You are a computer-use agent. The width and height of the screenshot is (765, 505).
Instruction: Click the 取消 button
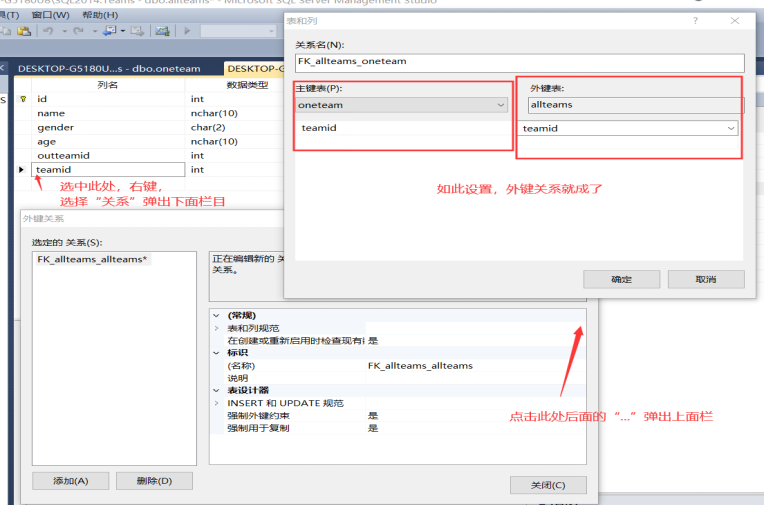point(706,280)
